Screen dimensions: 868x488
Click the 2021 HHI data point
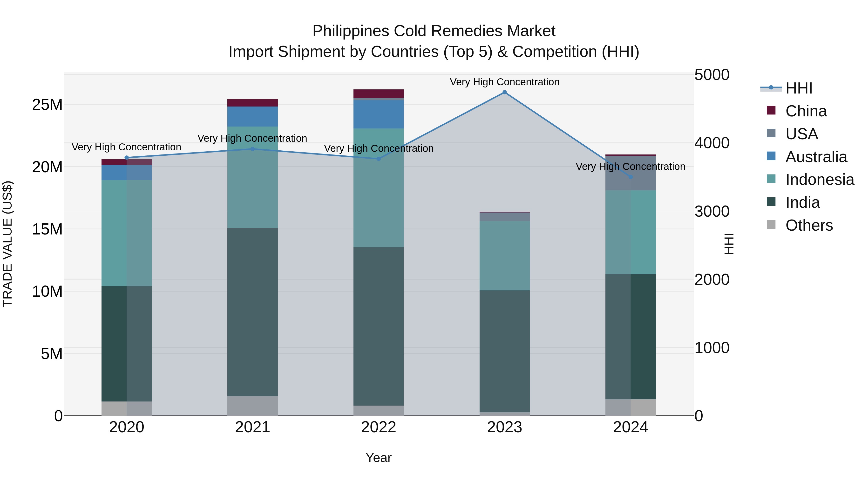click(x=253, y=149)
